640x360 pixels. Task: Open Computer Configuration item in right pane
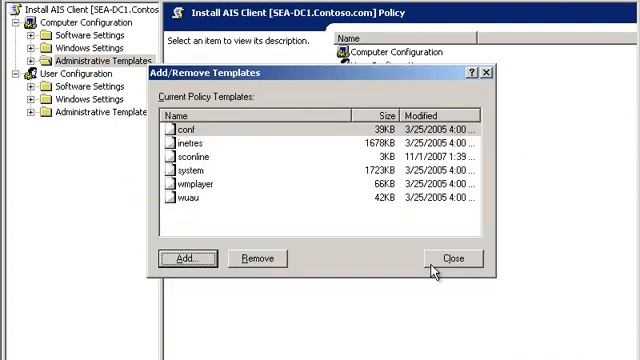(x=396, y=52)
